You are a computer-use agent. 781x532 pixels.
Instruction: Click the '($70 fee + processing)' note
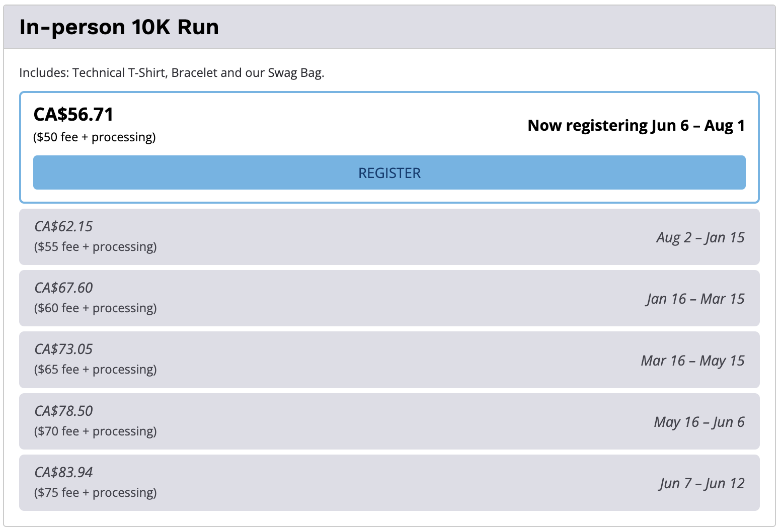96,431
